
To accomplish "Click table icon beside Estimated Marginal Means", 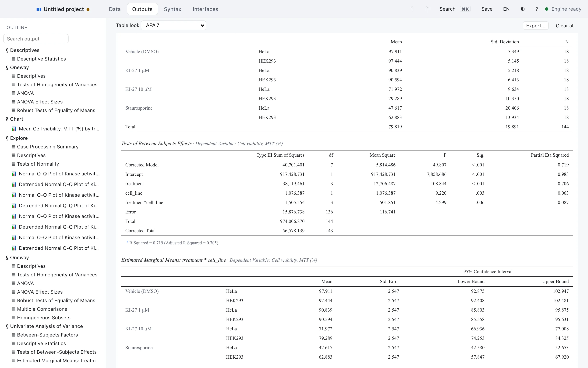I will point(14,361).
